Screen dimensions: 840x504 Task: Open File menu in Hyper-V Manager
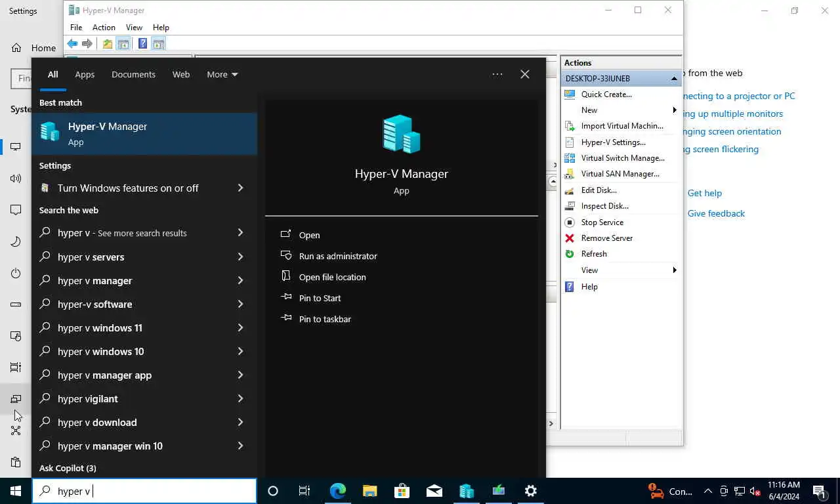[x=76, y=28]
